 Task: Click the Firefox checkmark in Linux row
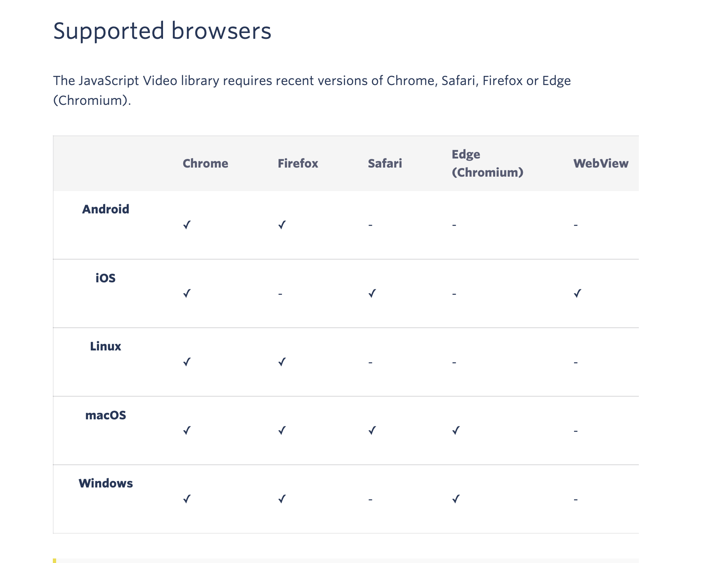[x=282, y=362]
